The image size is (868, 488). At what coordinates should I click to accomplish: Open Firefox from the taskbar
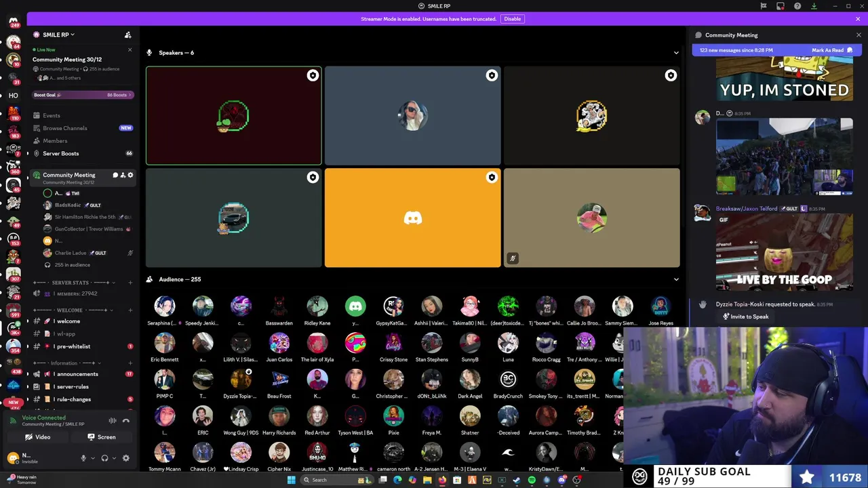tap(442, 480)
